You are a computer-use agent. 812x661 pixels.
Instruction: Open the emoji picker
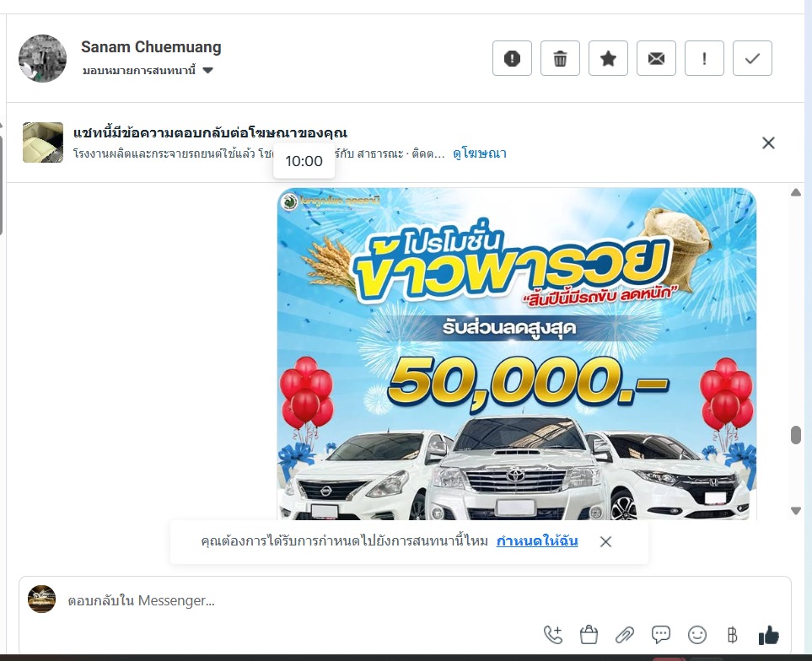[x=697, y=635]
